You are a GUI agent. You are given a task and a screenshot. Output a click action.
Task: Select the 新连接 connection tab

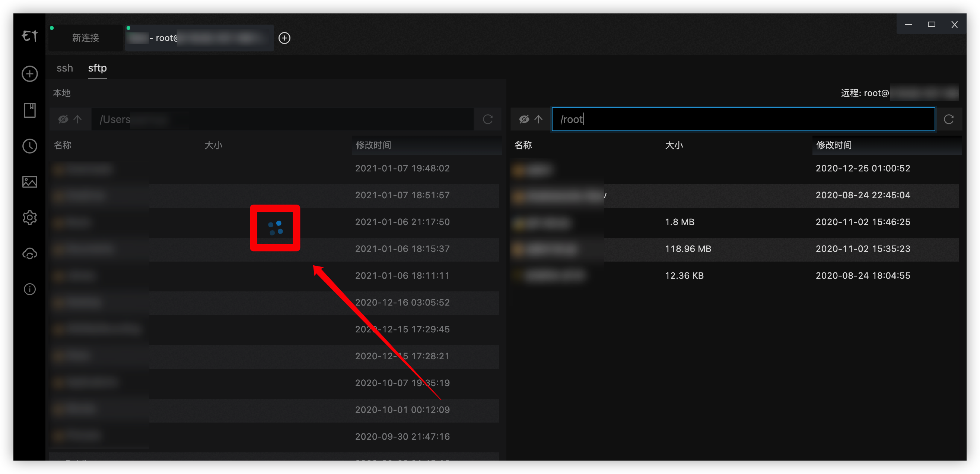86,38
